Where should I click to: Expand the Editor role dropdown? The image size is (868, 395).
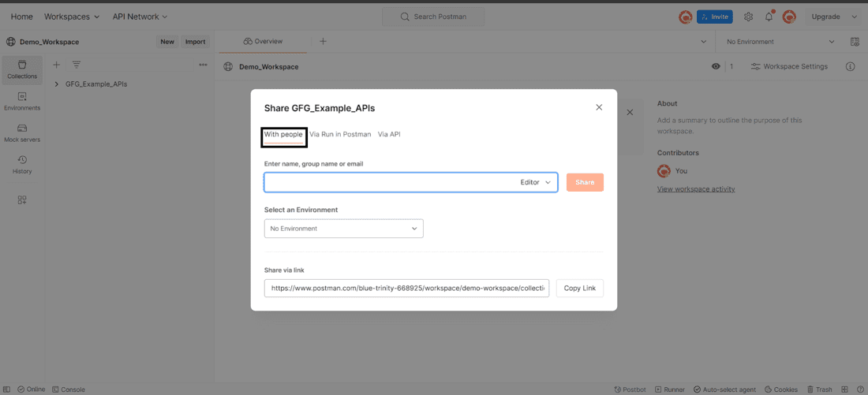pos(536,183)
